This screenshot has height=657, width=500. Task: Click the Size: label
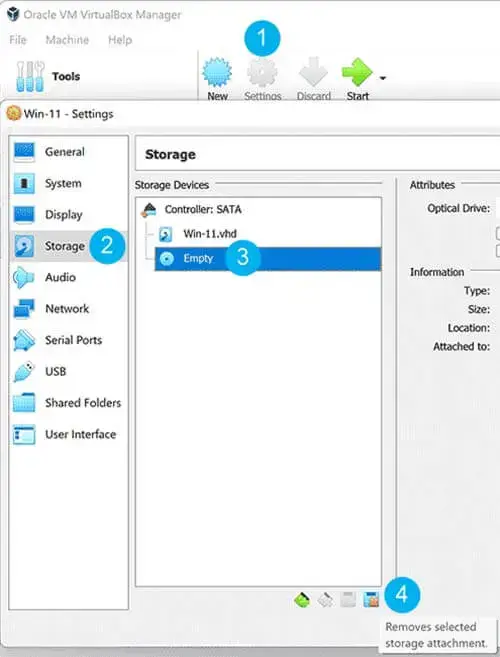[x=479, y=309]
